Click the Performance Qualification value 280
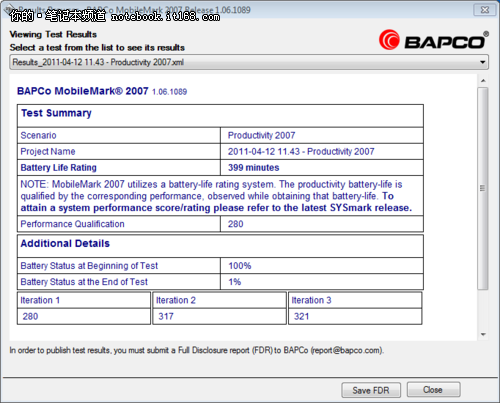 (236, 224)
